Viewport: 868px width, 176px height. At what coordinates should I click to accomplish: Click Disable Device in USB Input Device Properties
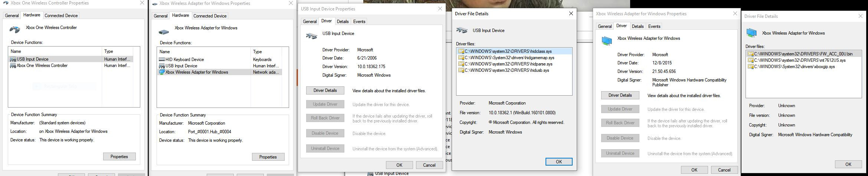point(325,133)
